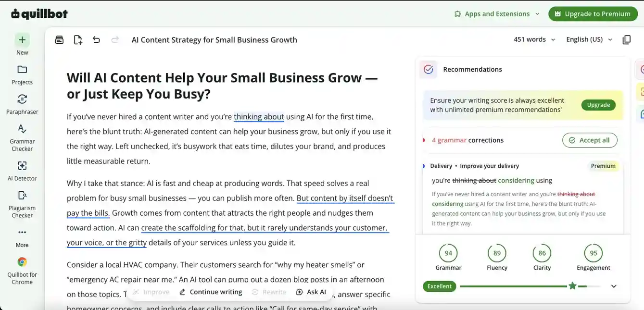Open Projects folder in sidebar
This screenshot has width=644, height=310.
click(22, 74)
